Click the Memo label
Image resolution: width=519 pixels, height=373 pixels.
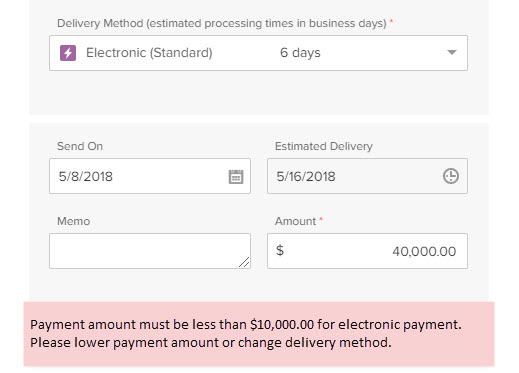point(74,221)
